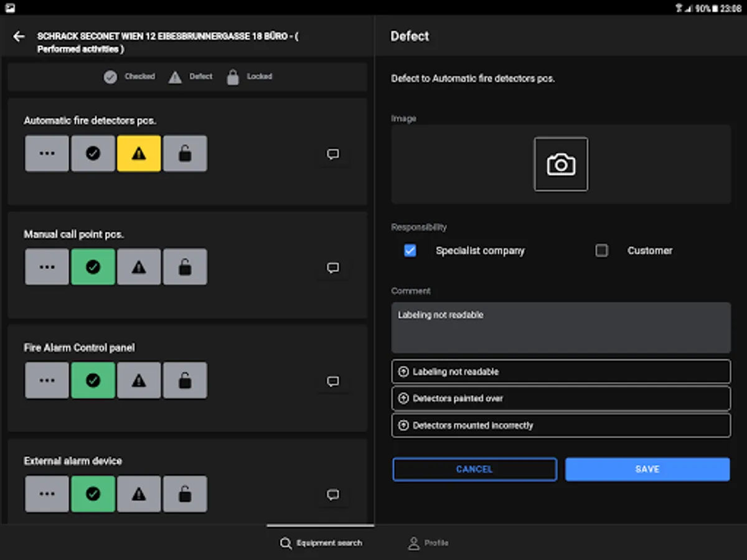Insert 'Labeling not readable' suggestion

(x=561, y=371)
